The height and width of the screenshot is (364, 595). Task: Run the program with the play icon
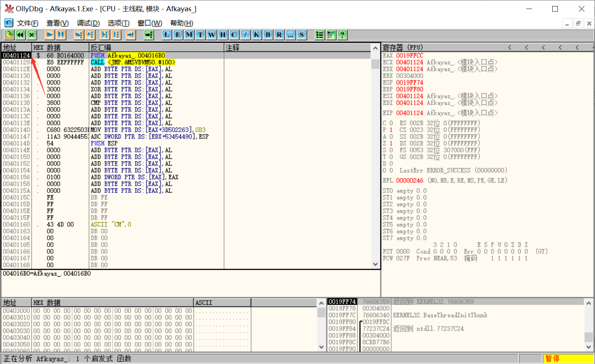(x=50, y=35)
